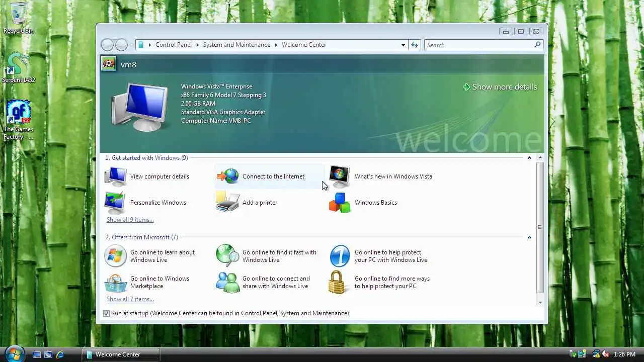This screenshot has width=644, height=362.
Task: Uncheck Run at startup checkbox
Action: click(106, 313)
